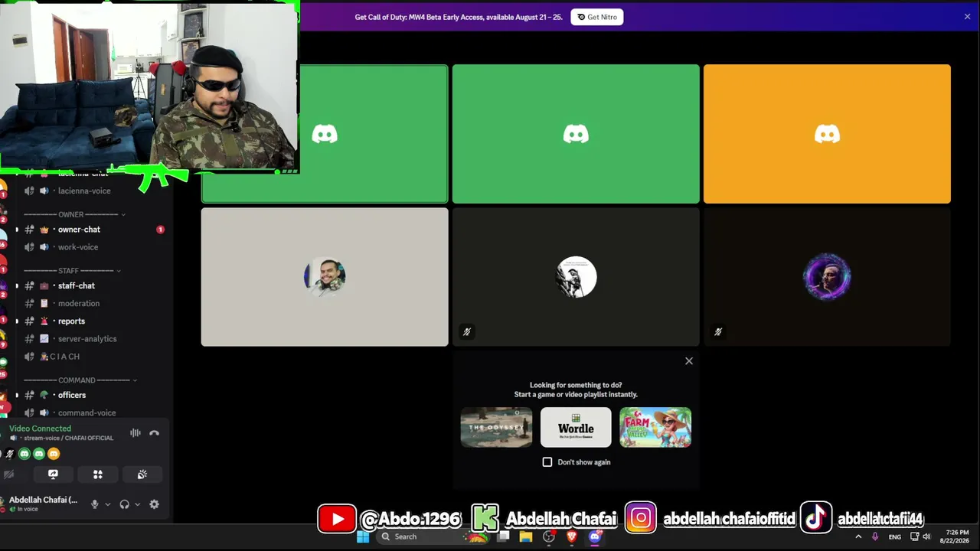The image size is (980, 551).
Task: Click the YouTube logo in the overlay
Action: pyautogui.click(x=337, y=519)
